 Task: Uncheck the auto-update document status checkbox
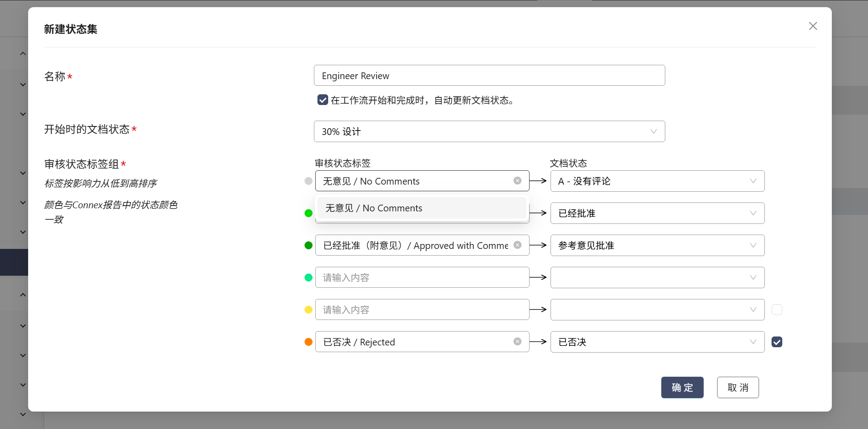[x=322, y=100]
